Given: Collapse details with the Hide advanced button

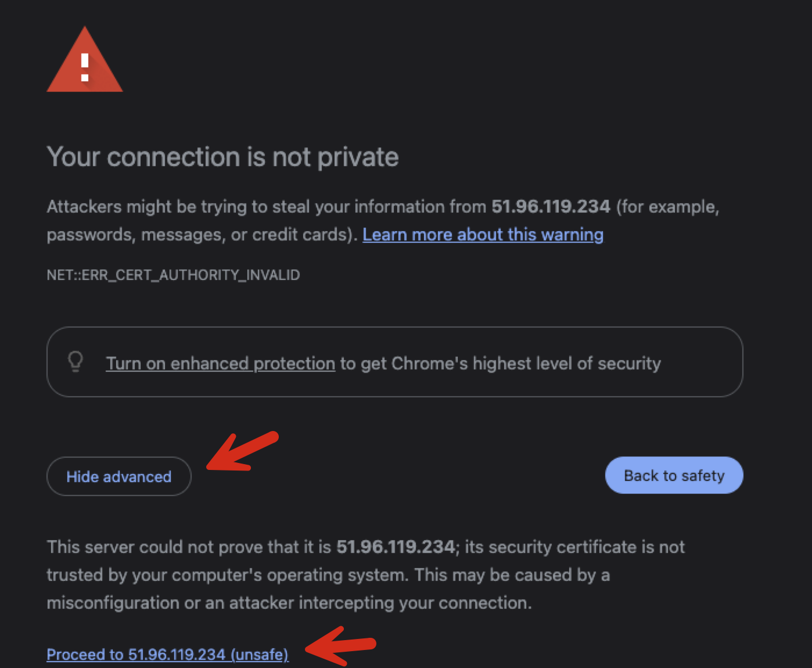Looking at the screenshot, I should pos(119,476).
